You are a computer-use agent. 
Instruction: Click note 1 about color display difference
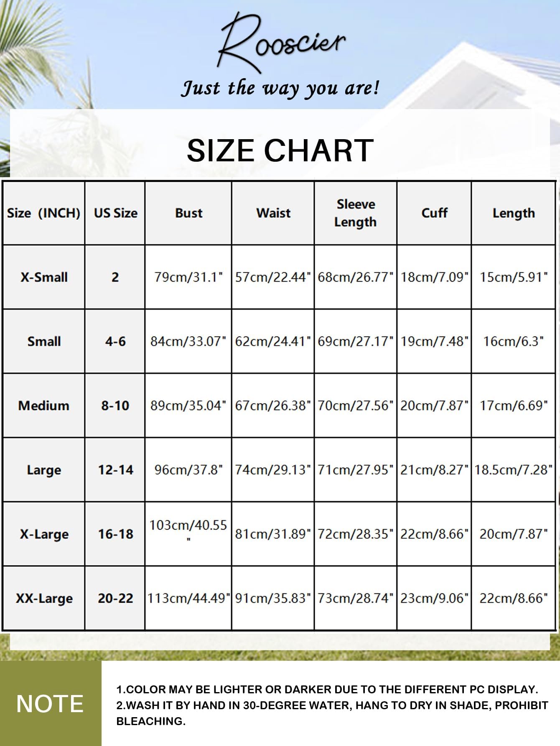(327, 690)
